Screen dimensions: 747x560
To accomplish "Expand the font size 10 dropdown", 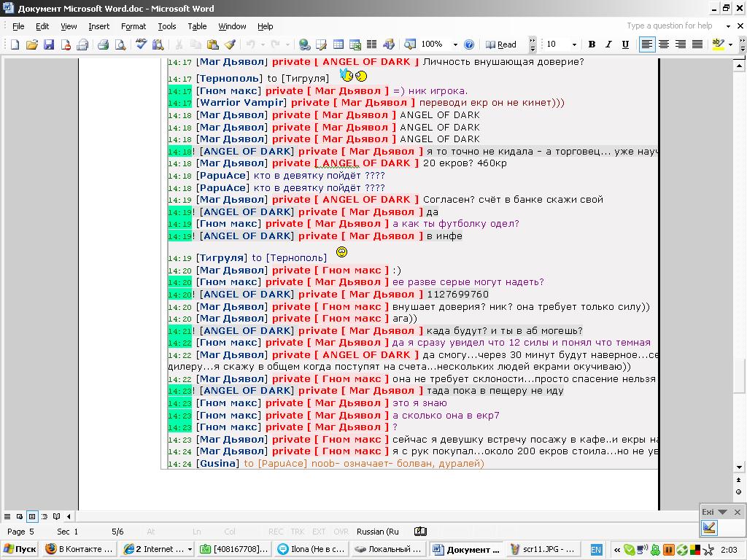I will pos(574,44).
